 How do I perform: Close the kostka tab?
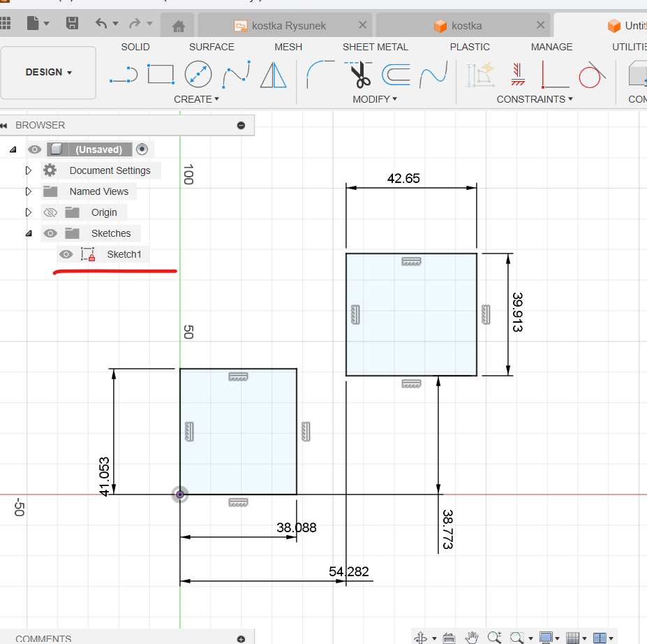tap(540, 25)
